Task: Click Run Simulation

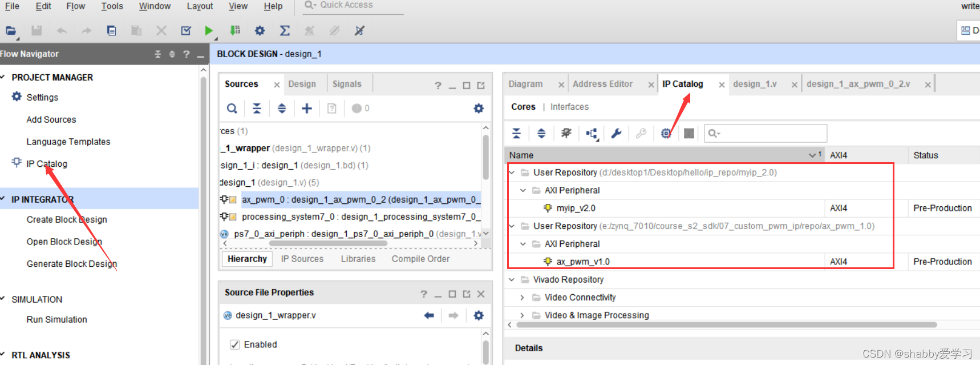Action: (x=57, y=319)
